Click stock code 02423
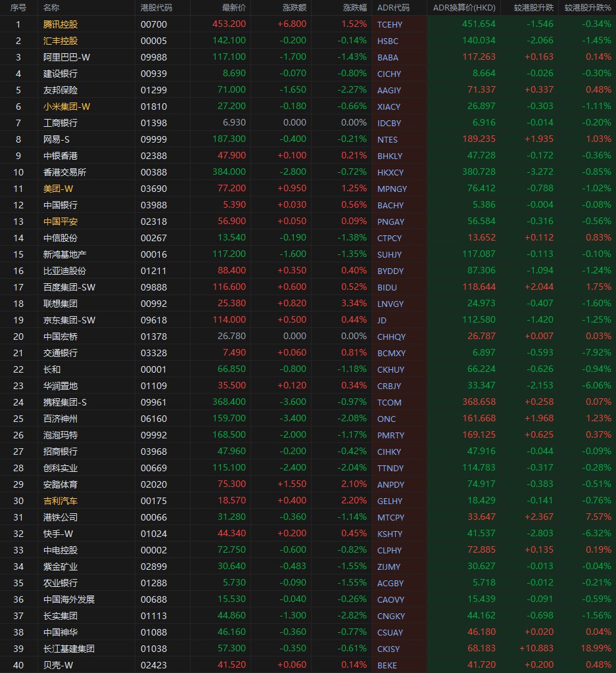 click(154, 665)
